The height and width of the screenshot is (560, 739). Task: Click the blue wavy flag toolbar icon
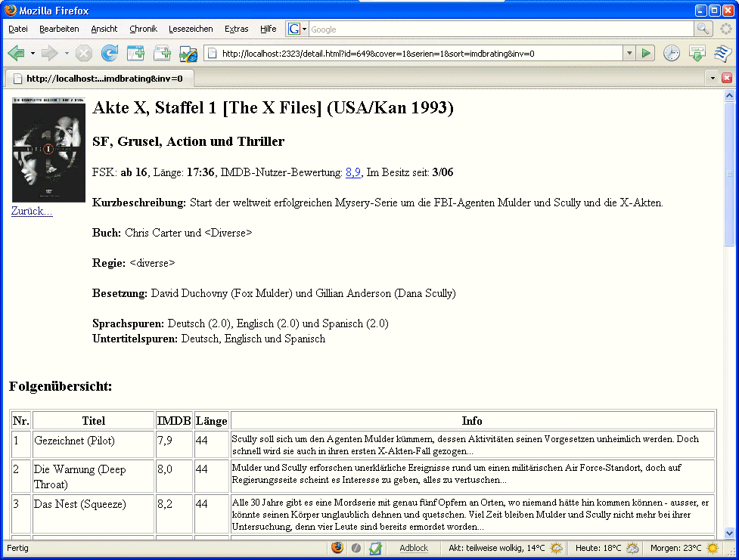[x=723, y=53]
